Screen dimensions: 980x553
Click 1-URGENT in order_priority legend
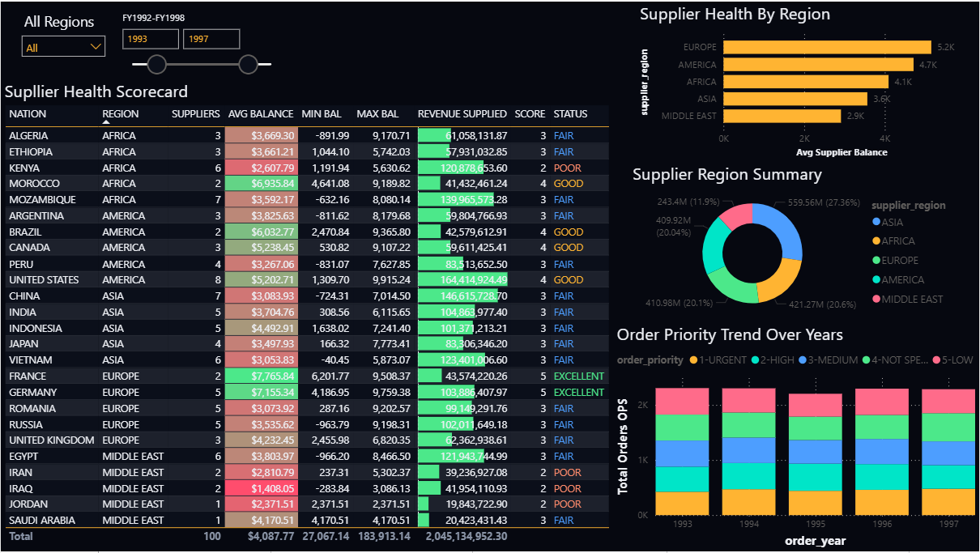[x=717, y=359]
